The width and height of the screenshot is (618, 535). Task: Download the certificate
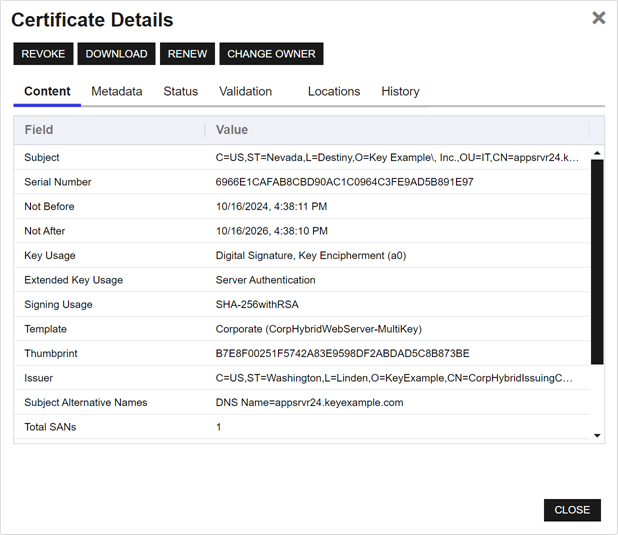pyautogui.click(x=116, y=54)
